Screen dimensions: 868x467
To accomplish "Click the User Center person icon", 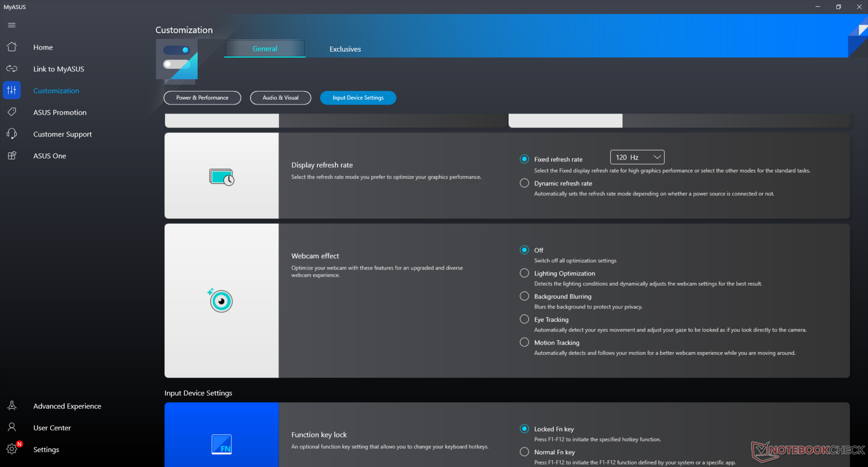I will tap(12, 428).
